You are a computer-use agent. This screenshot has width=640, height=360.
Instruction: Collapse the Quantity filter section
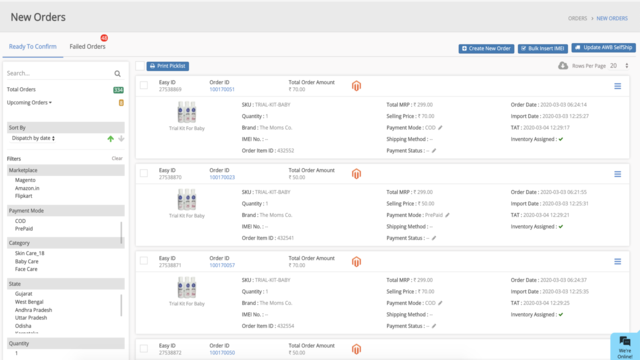(x=66, y=343)
